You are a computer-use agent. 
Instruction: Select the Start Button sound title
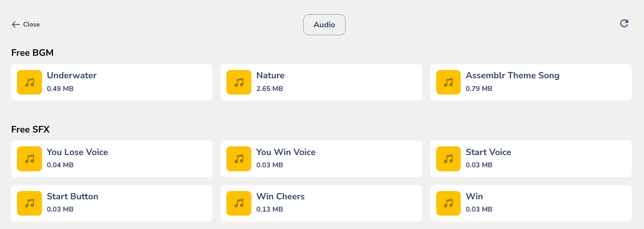pos(72,197)
